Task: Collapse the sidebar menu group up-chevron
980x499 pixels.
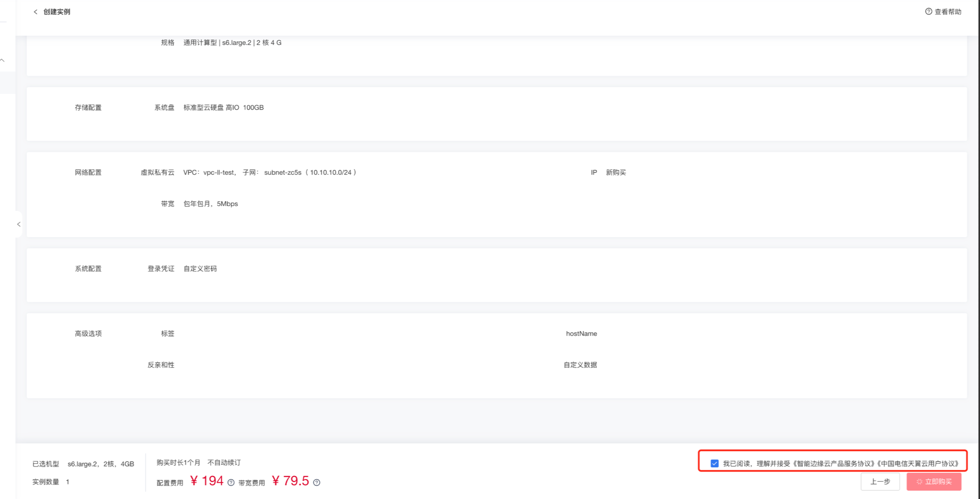Action: click(3, 60)
